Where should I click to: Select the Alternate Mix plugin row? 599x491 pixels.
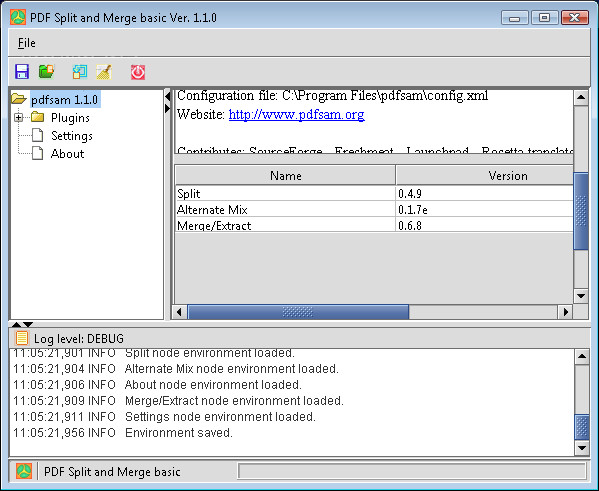click(374, 209)
